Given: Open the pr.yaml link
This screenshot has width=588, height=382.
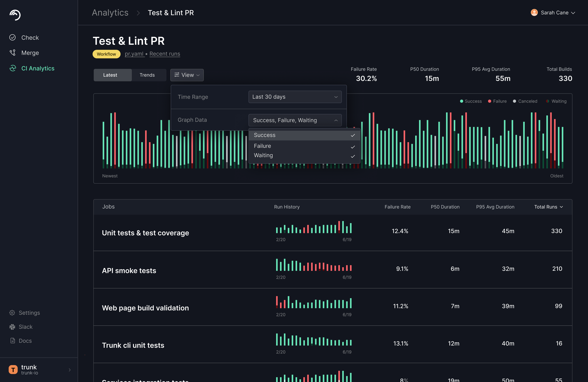Looking at the screenshot, I should pyautogui.click(x=134, y=54).
